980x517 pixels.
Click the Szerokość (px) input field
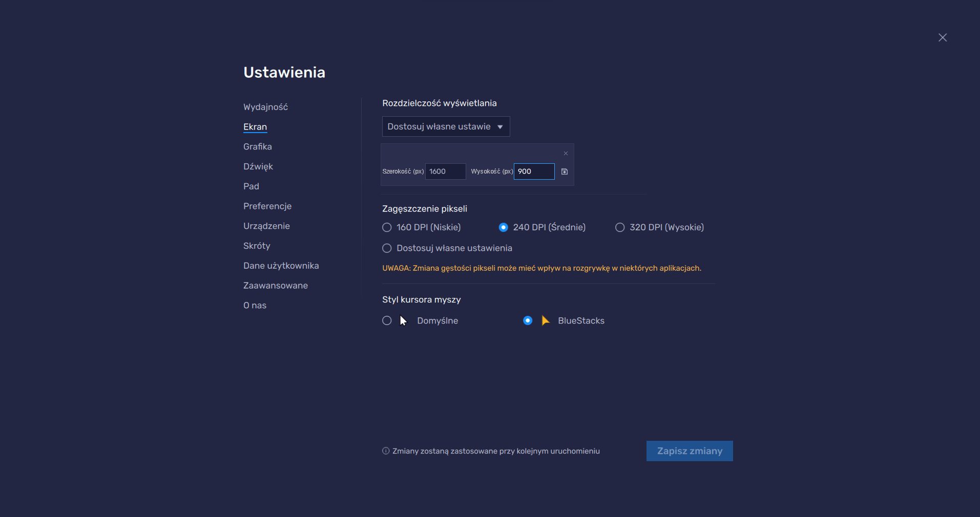[x=445, y=171]
